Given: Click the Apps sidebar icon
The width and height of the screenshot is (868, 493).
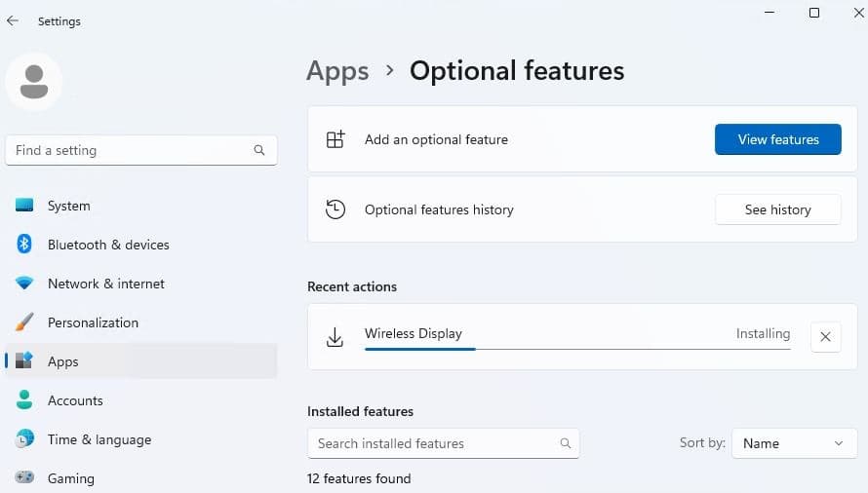Looking at the screenshot, I should click(24, 360).
